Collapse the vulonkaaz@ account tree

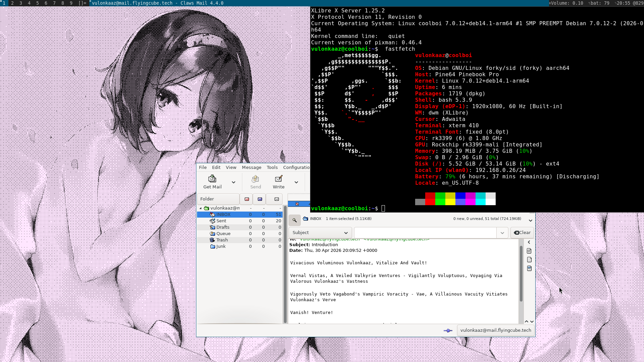click(201, 208)
